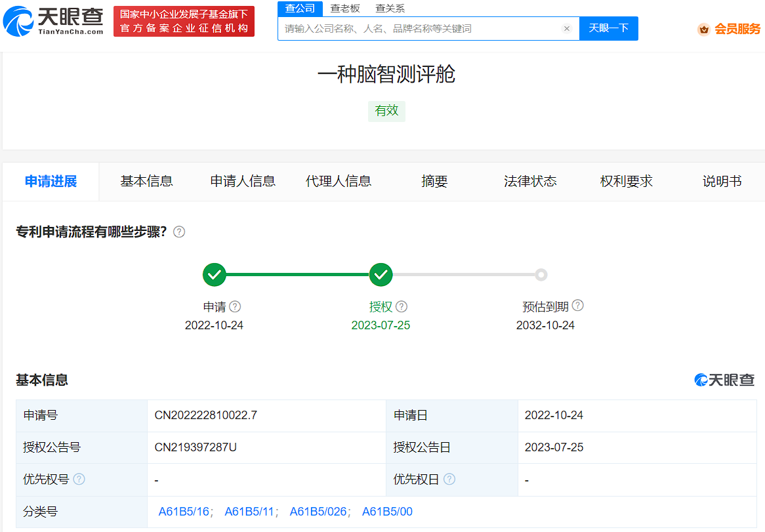Viewport: 765px width, 532px height.
Task: Click application number CN202222810022.7
Action: [x=206, y=415]
